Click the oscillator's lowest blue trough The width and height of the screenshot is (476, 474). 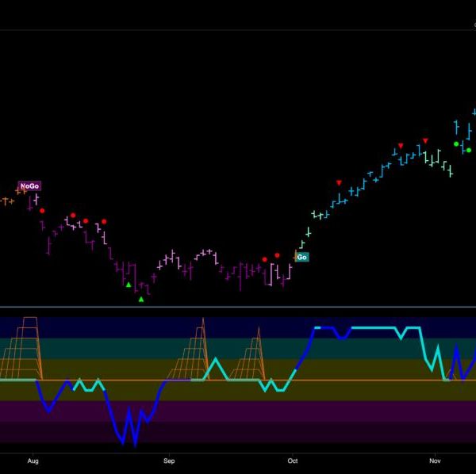[x=135, y=445]
